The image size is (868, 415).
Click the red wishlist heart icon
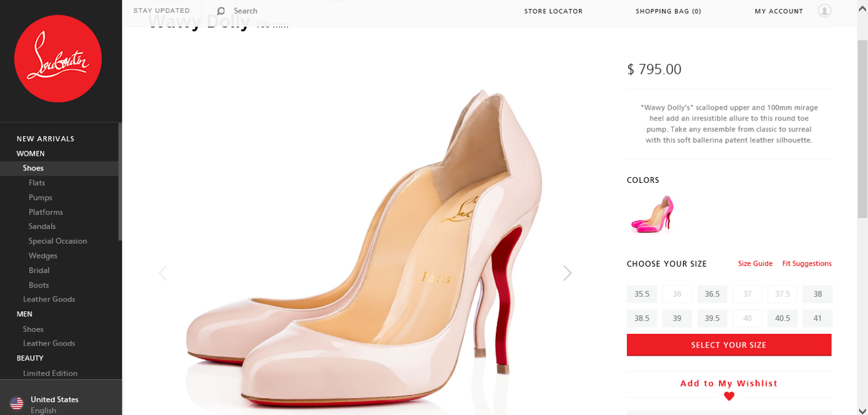pyautogui.click(x=729, y=396)
